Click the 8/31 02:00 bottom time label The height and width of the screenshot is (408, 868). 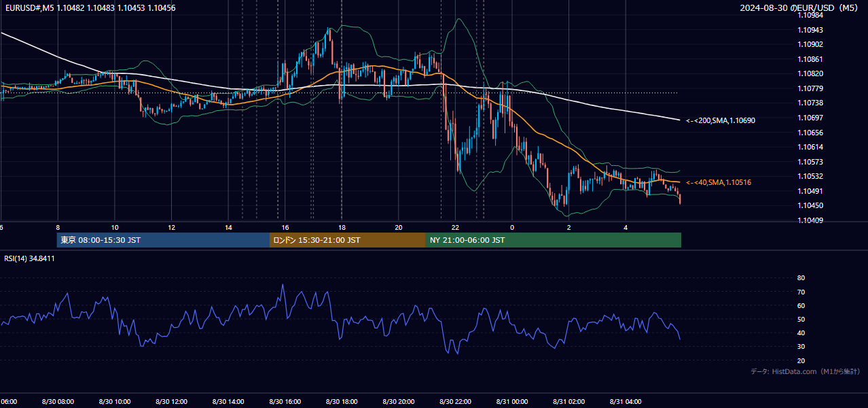point(568,402)
